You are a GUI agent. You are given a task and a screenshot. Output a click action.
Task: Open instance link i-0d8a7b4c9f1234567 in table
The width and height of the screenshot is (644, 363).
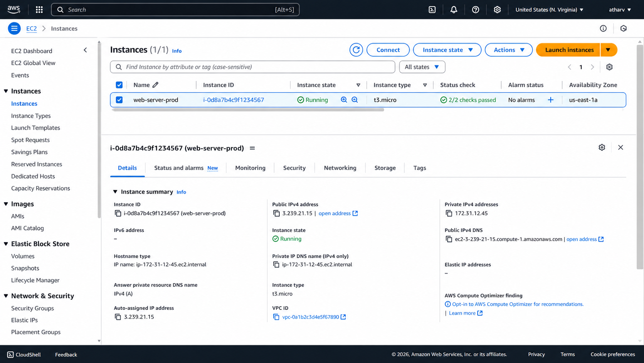click(234, 100)
